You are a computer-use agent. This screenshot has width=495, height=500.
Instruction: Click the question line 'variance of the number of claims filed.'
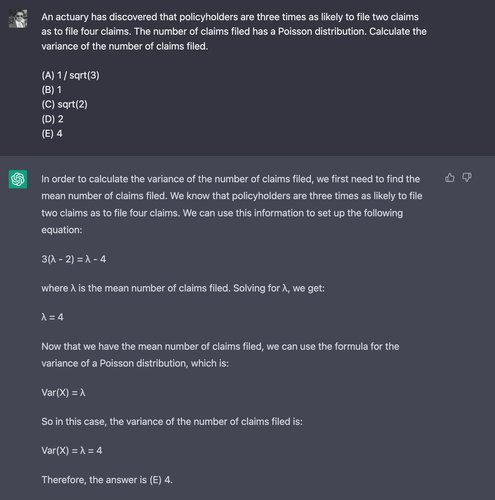pos(125,46)
